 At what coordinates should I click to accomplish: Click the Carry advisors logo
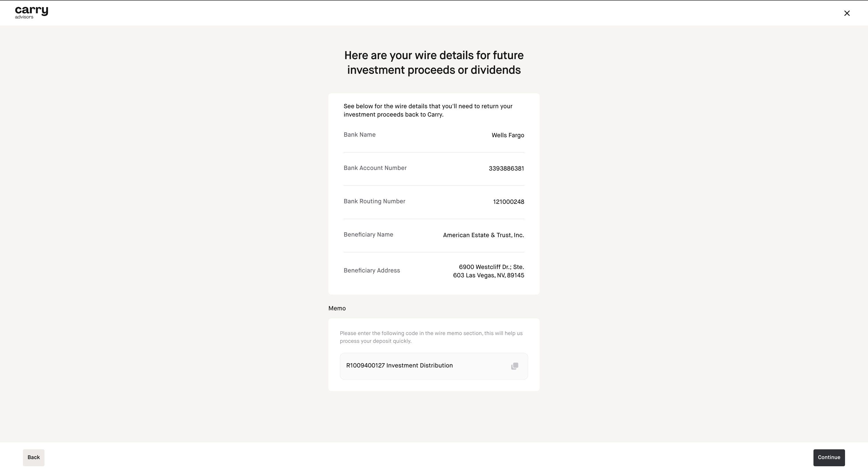click(x=31, y=12)
